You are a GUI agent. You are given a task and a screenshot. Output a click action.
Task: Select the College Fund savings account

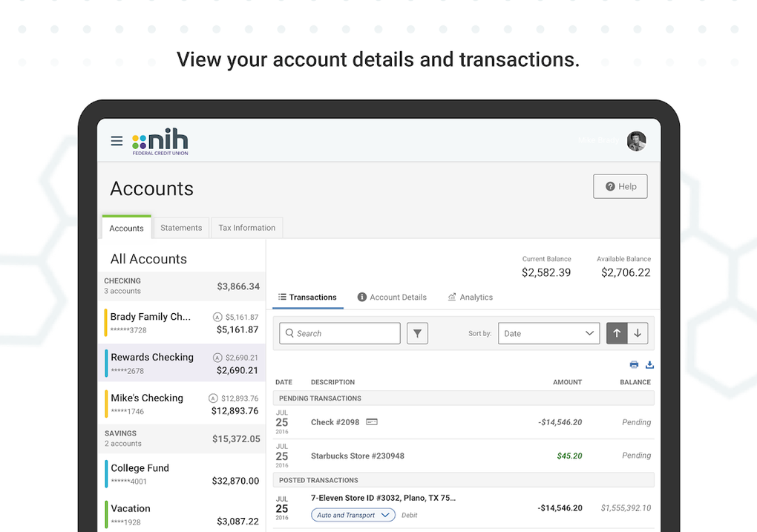[x=182, y=473]
